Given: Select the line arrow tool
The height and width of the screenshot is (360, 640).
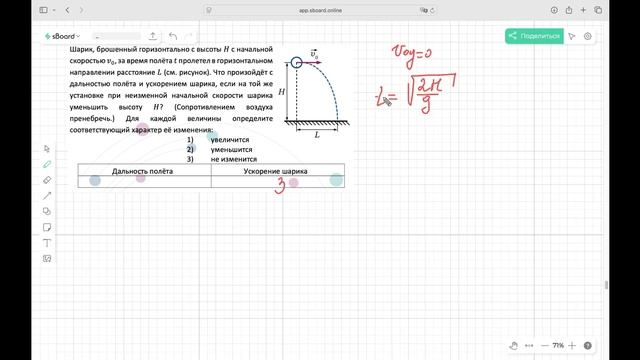Looking at the screenshot, I should (x=47, y=196).
